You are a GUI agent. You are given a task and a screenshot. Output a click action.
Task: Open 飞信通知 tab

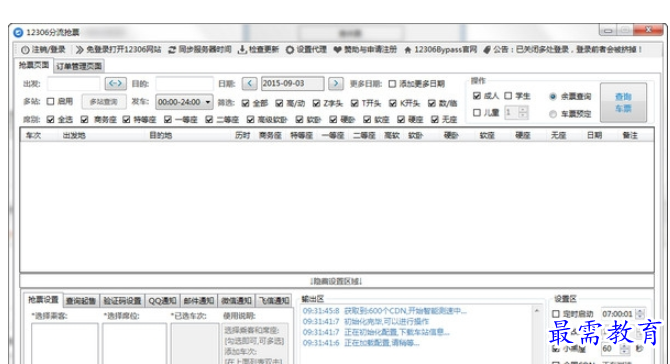pyautogui.click(x=274, y=301)
